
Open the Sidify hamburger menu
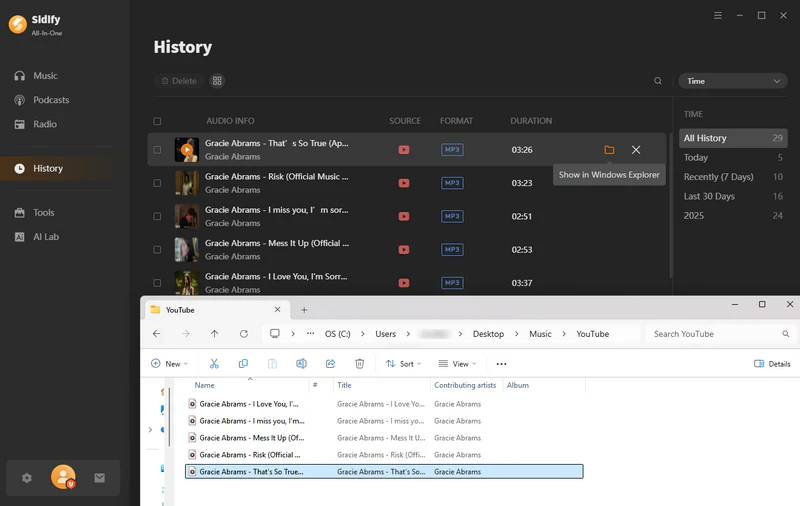[x=717, y=15]
